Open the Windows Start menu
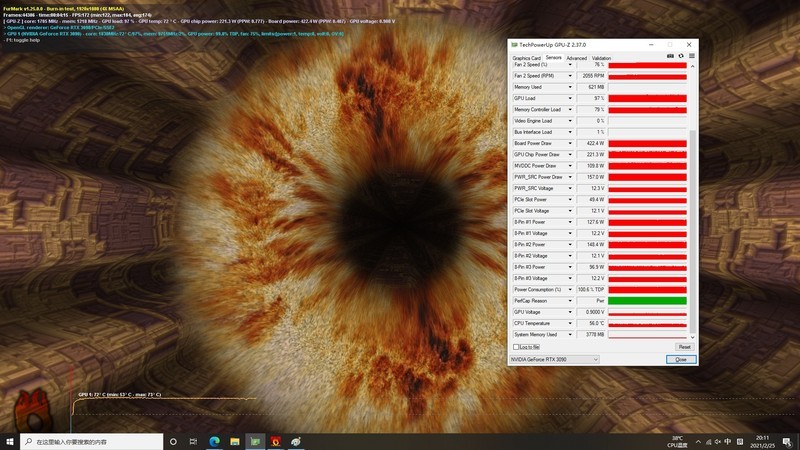Screen dimensions: 800x450 [10, 441]
